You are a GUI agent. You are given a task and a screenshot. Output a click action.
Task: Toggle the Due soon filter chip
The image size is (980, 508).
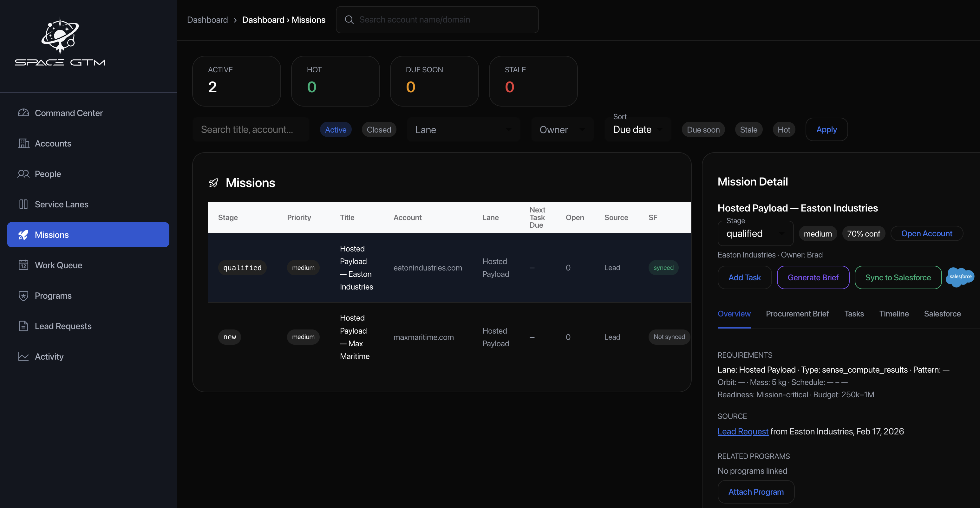(x=703, y=129)
